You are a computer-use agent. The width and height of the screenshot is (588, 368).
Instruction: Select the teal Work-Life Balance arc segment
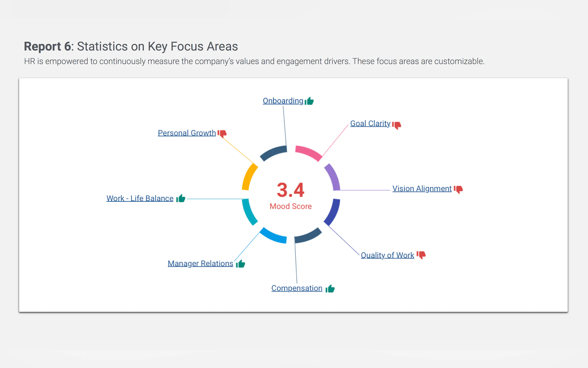(x=249, y=212)
